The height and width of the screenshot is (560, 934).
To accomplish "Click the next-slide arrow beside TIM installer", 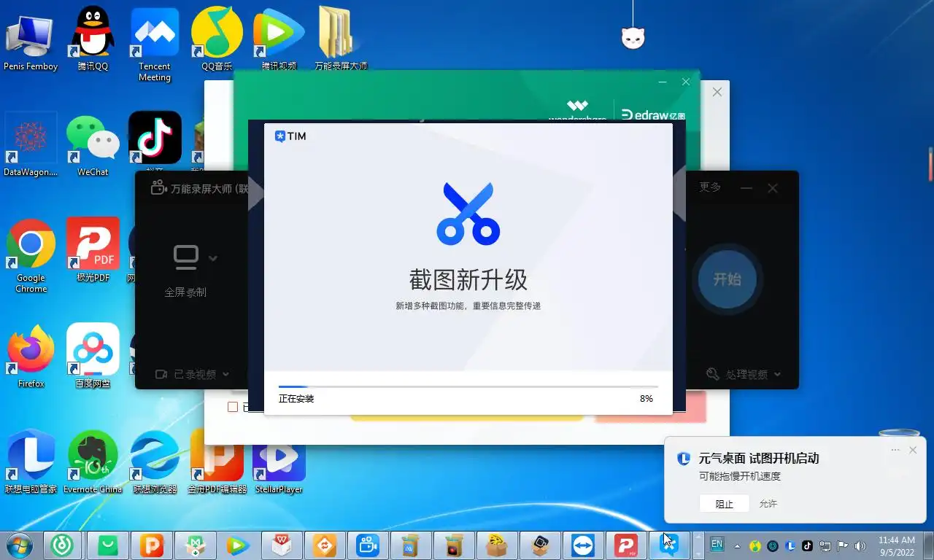I will (x=679, y=195).
